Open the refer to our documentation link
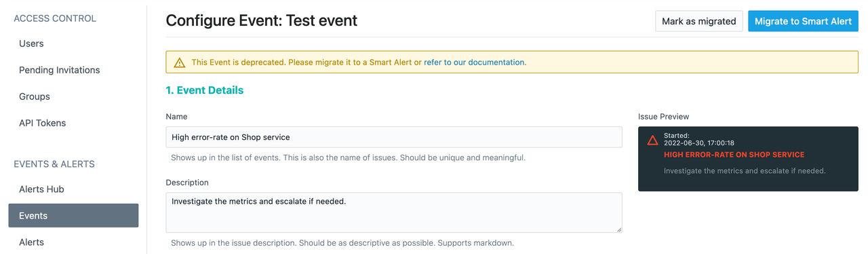This screenshot has width=868, height=254. tap(474, 62)
